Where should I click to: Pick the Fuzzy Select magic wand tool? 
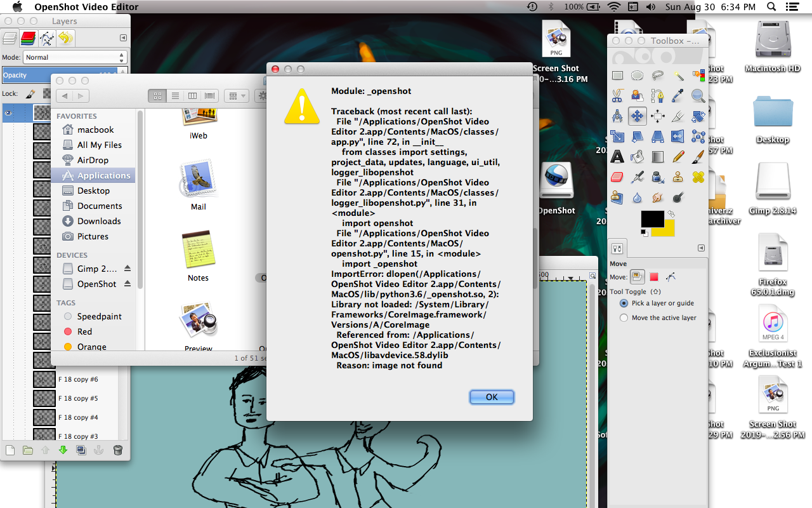(x=678, y=76)
